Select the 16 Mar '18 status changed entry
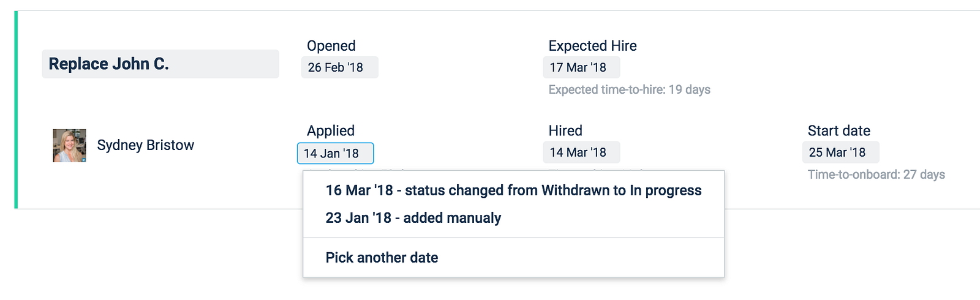Viewport: 980px width, 300px height. [x=513, y=190]
